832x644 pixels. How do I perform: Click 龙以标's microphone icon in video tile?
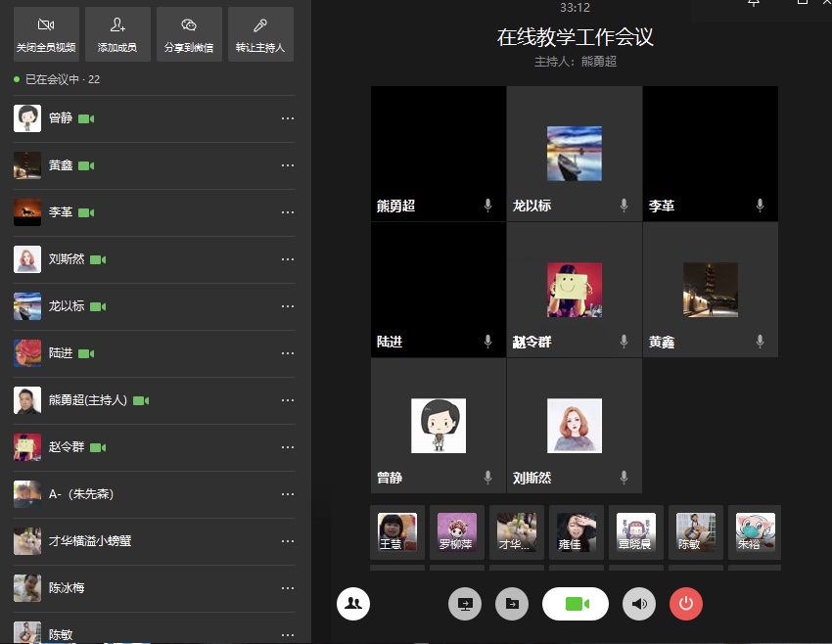point(624,206)
